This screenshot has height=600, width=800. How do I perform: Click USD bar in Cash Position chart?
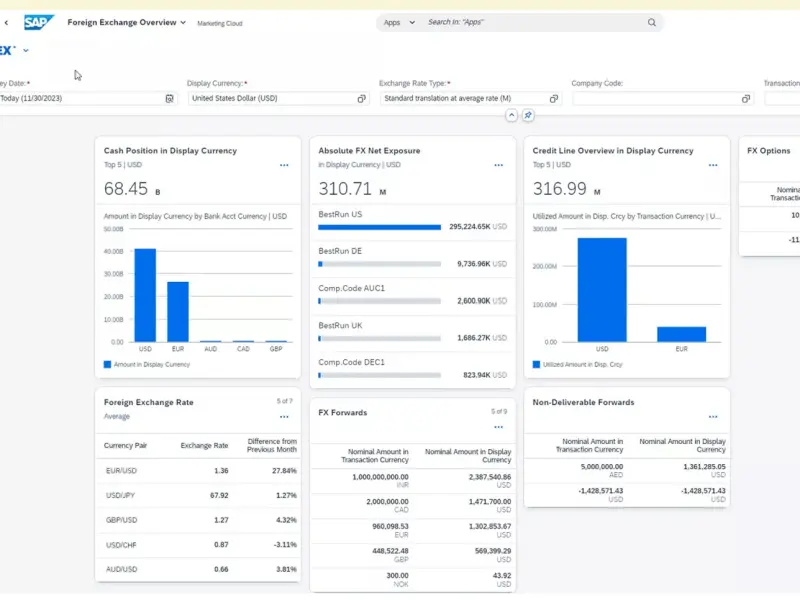pos(145,295)
